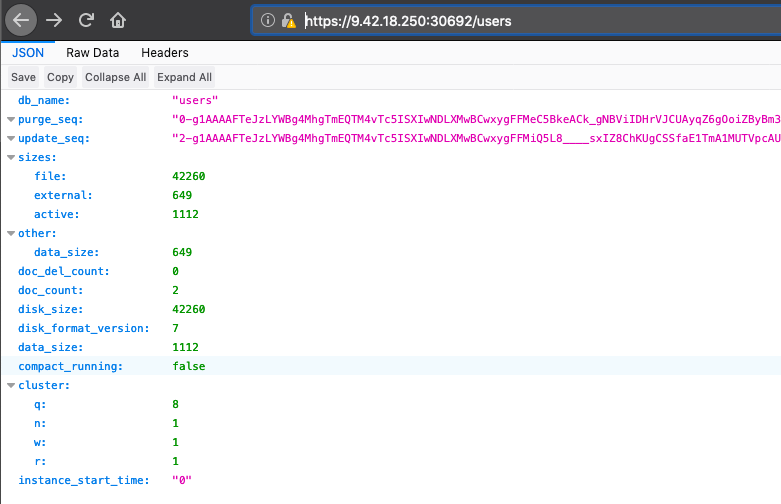Select the active key
The image size is (781, 504).
pos(57,214)
